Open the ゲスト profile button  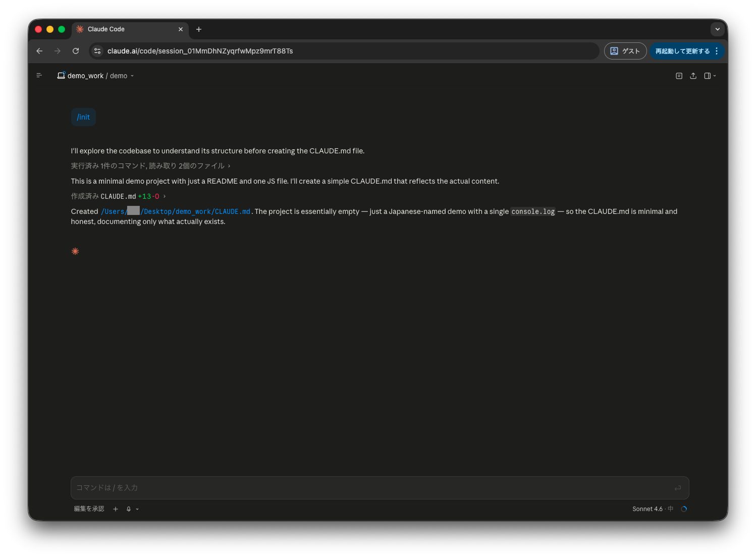tap(625, 51)
